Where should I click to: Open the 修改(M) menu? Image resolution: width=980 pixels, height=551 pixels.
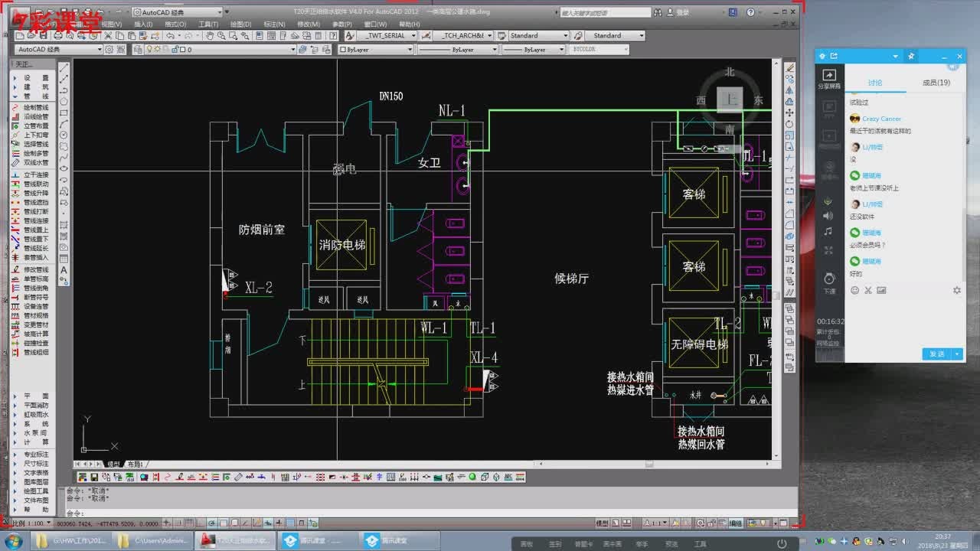[309, 24]
